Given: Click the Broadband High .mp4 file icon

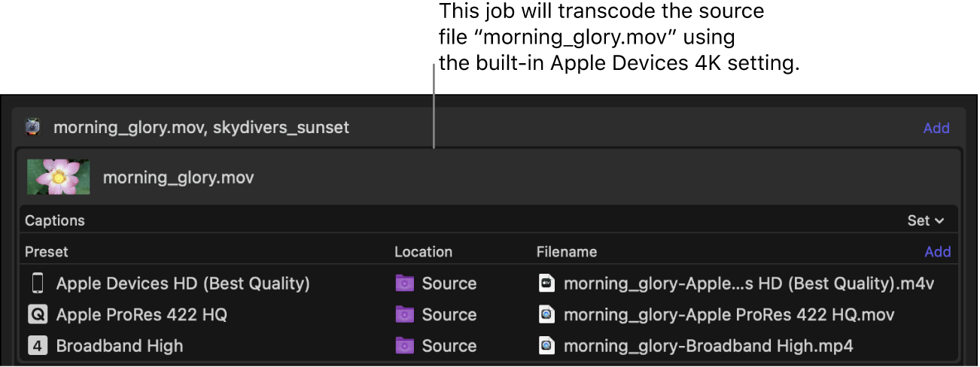Looking at the screenshot, I should click(x=547, y=346).
